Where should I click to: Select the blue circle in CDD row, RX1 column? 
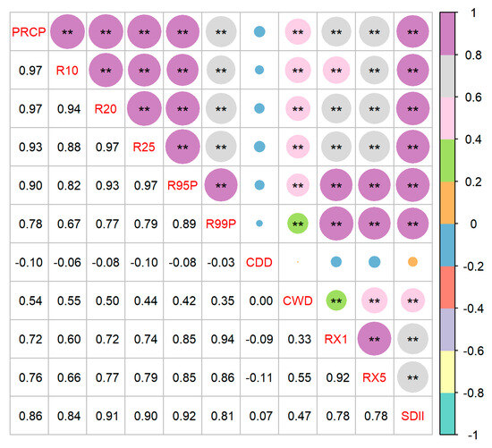point(336,262)
